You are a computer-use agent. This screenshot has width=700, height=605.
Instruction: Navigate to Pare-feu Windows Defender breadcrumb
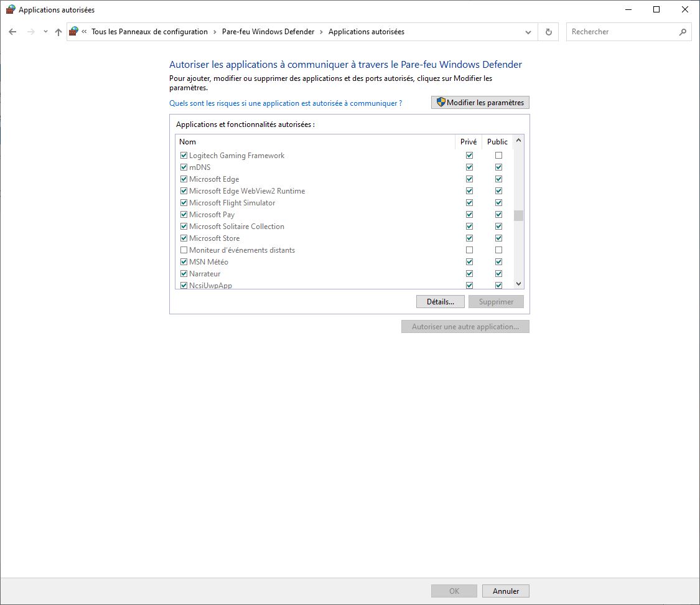coord(268,32)
